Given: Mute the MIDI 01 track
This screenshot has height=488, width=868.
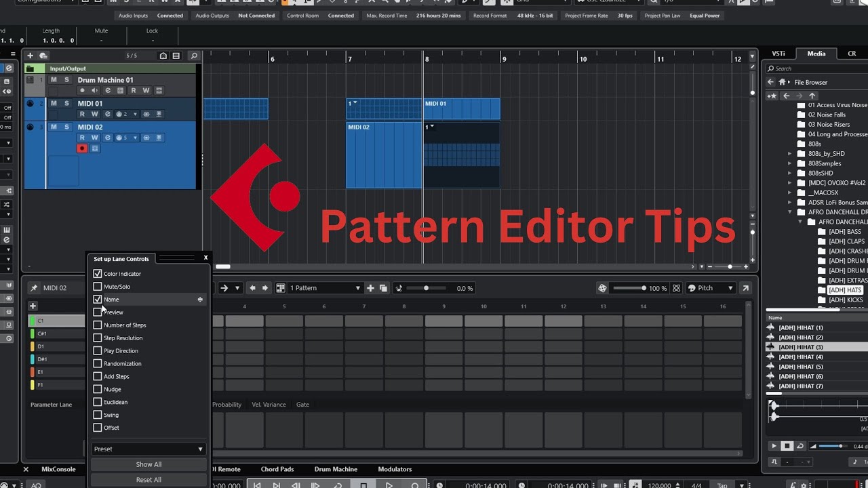Looking at the screenshot, I should 54,104.
